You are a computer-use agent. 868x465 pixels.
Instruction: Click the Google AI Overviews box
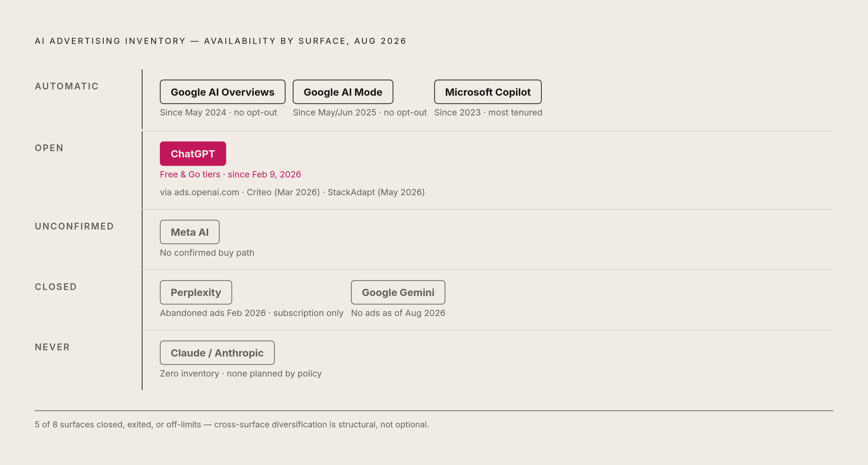[222, 92]
